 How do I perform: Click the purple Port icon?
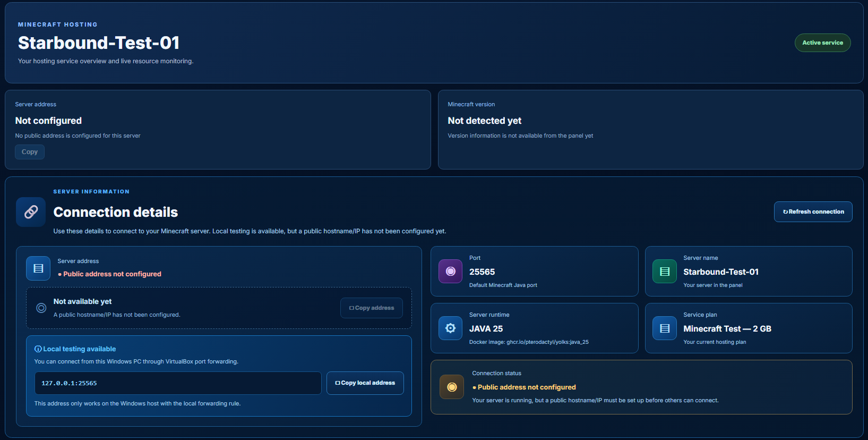[x=451, y=272]
